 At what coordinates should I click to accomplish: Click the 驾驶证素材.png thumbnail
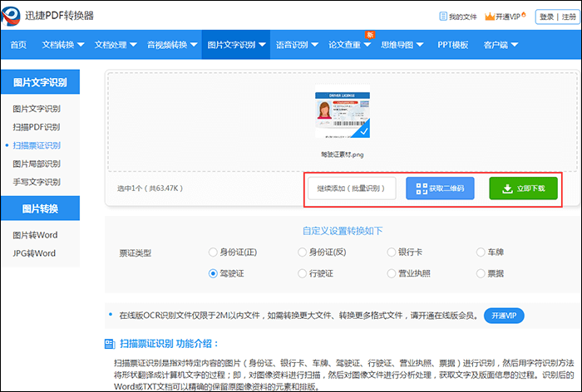(342, 115)
